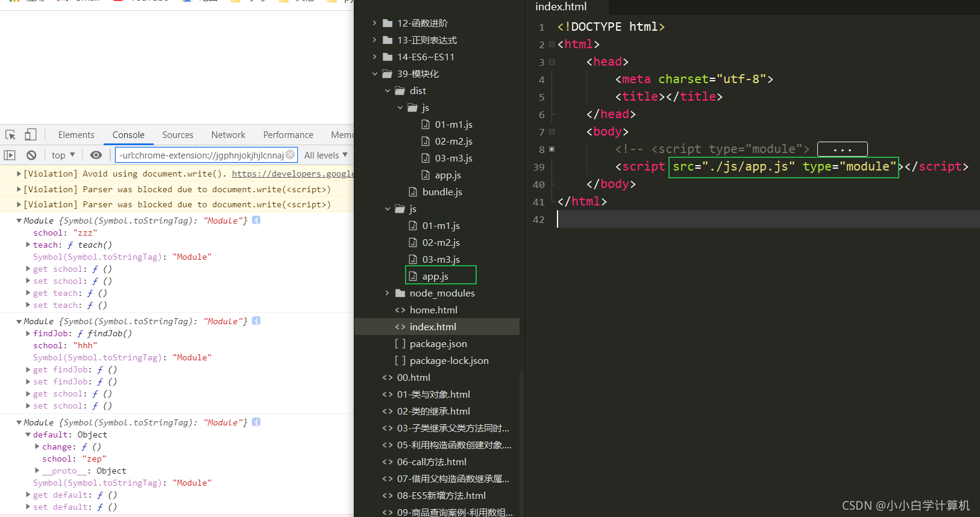The height and width of the screenshot is (517, 980).
Task: Collapse the default Object property
Action: tap(28, 434)
